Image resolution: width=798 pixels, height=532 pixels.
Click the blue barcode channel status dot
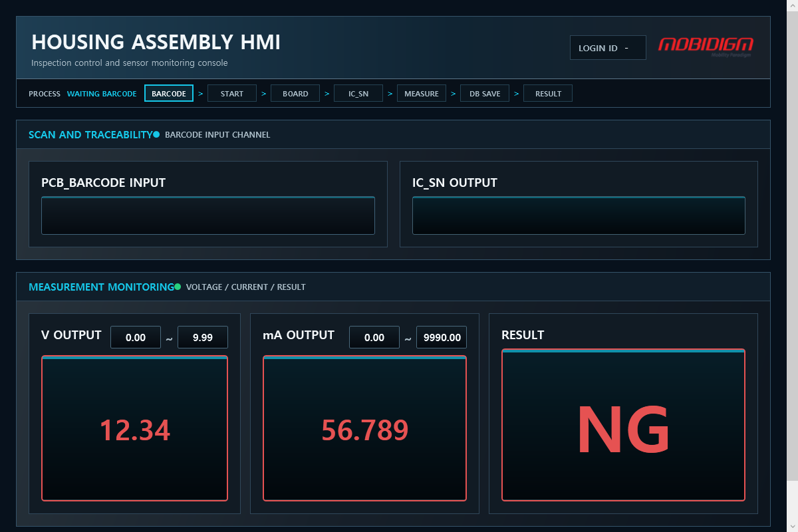[x=156, y=134]
